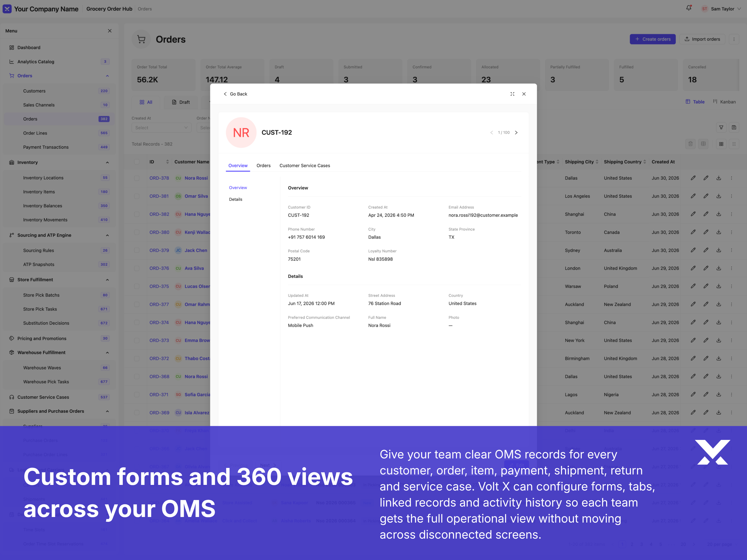Viewport: 747px width, 560px height.
Task: Open order ORD-379 link
Action: 159,250
